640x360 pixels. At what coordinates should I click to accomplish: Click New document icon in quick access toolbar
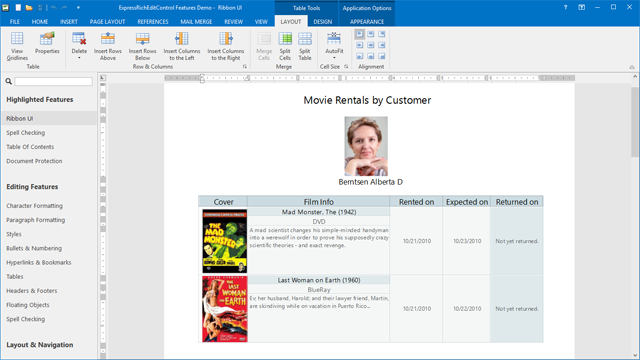click(x=18, y=8)
